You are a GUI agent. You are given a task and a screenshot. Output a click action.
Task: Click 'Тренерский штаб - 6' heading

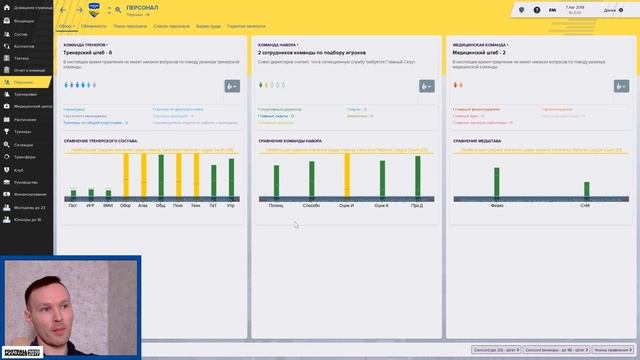[x=87, y=53]
